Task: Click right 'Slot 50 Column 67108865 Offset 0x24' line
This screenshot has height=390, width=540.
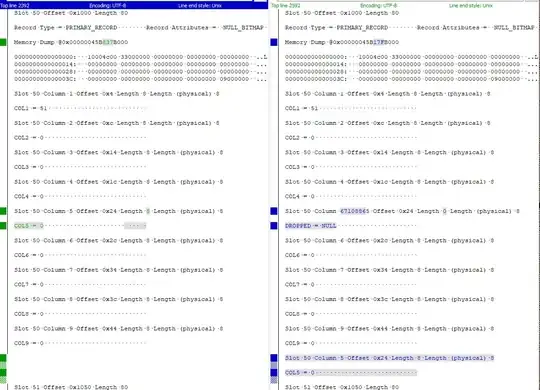Action: pos(402,211)
